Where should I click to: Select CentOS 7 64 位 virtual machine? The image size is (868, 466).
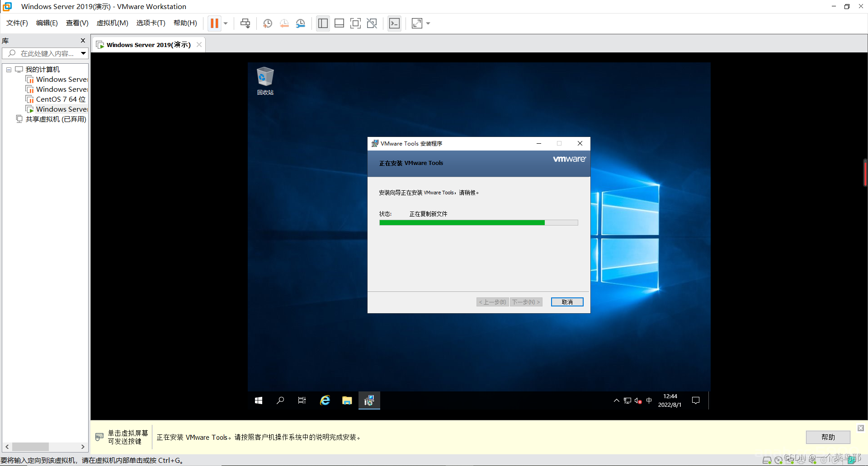[x=61, y=99]
